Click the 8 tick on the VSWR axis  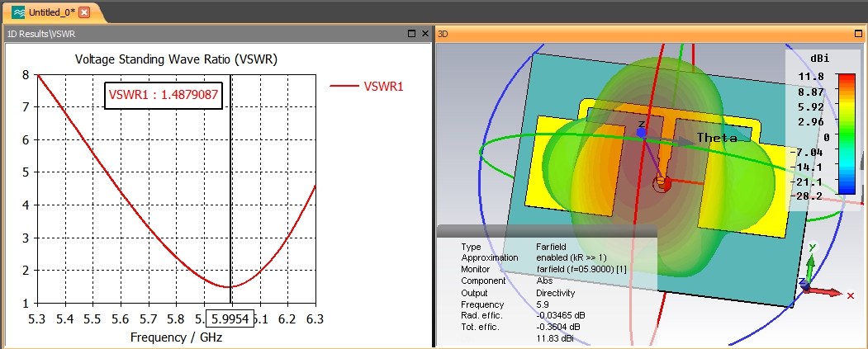pyautogui.click(x=26, y=74)
